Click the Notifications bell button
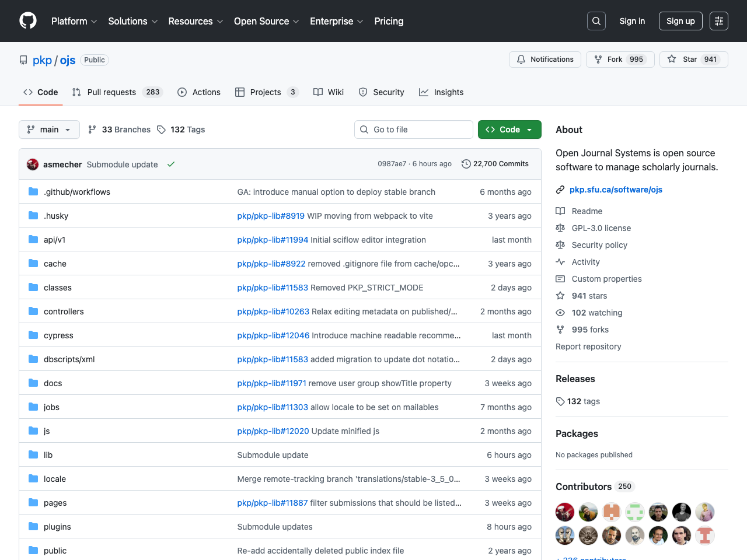Image resolution: width=747 pixels, height=560 pixels. (x=545, y=60)
